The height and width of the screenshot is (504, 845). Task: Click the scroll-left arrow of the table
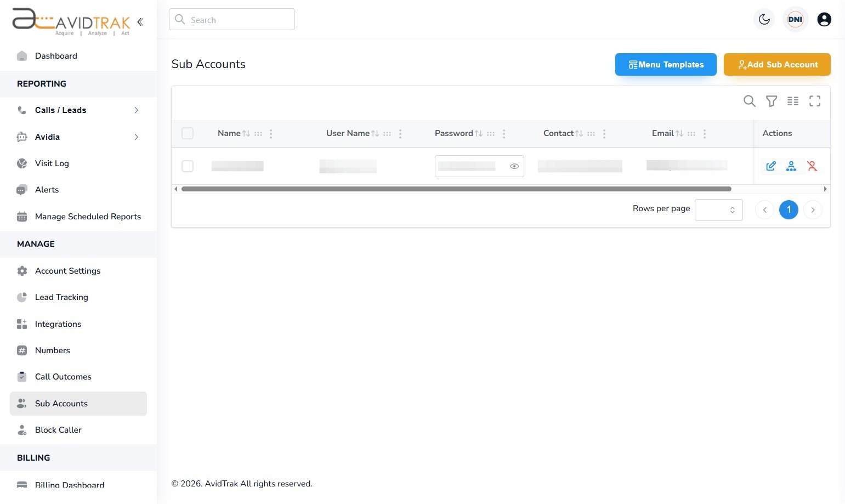click(175, 189)
